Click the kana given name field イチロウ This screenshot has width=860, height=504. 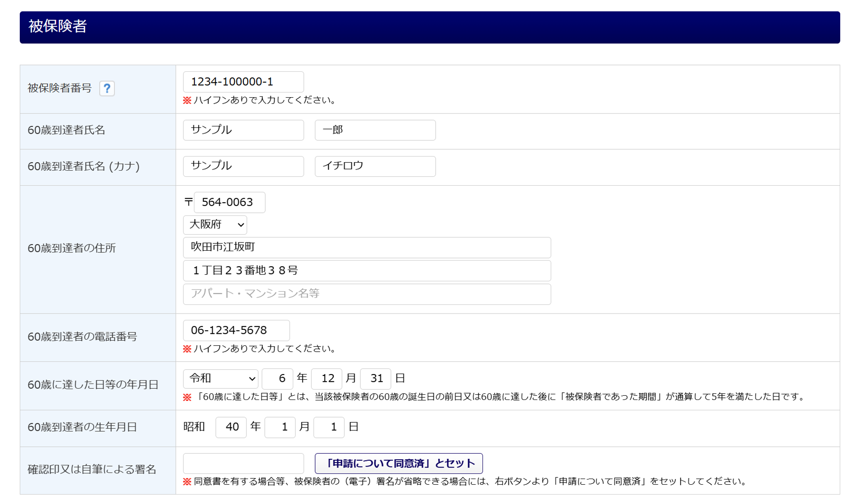click(x=375, y=166)
